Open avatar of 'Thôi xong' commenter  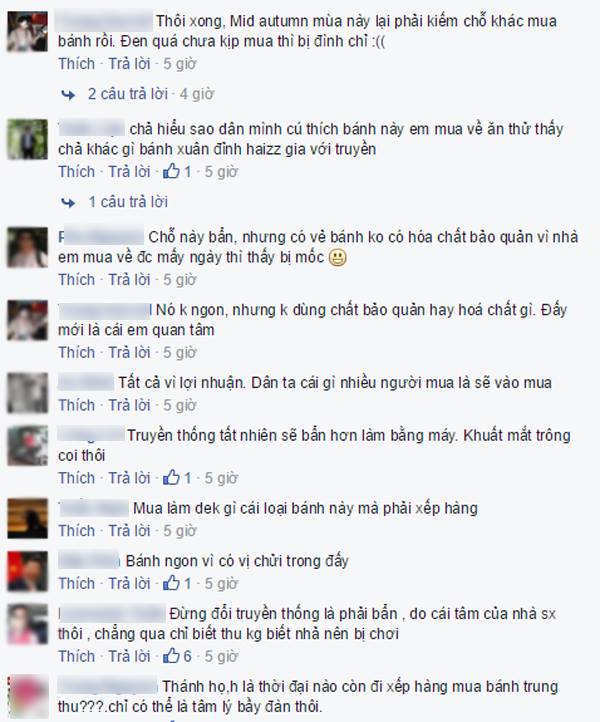pos(28,31)
